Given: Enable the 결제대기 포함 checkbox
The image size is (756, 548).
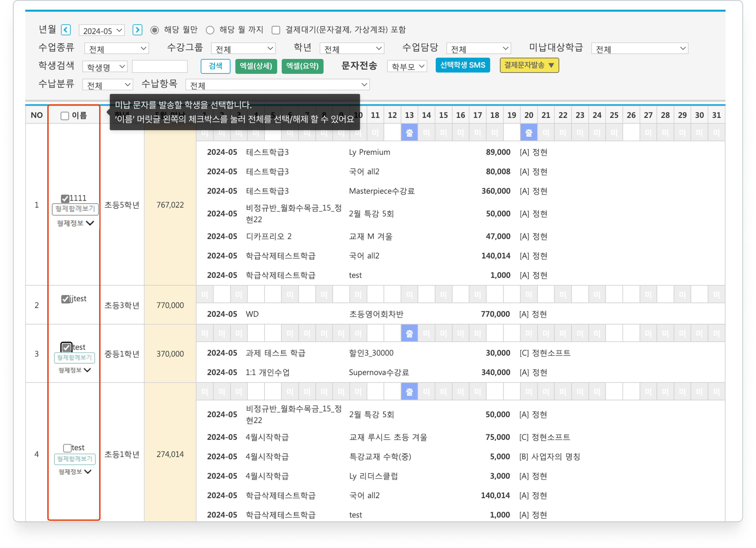Looking at the screenshot, I should pos(276,30).
